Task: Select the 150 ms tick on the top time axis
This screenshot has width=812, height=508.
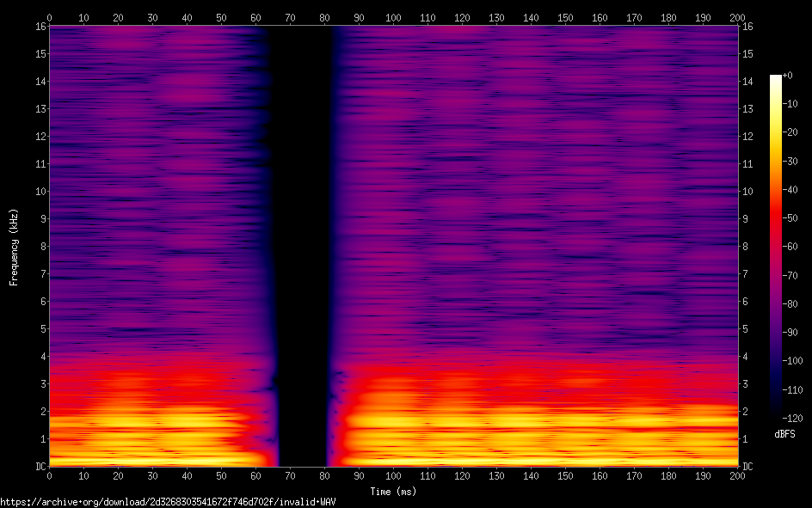Action: tap(566, 16)
